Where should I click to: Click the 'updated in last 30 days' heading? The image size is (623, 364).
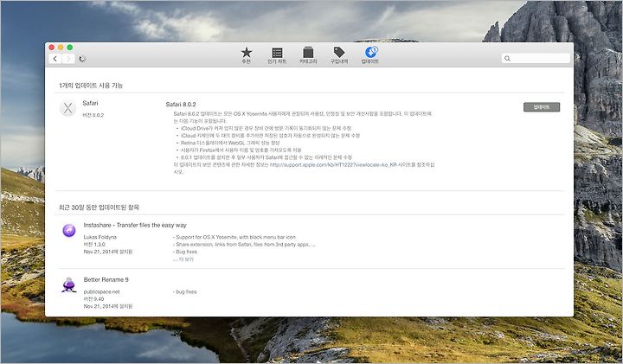tap(99, 208)
